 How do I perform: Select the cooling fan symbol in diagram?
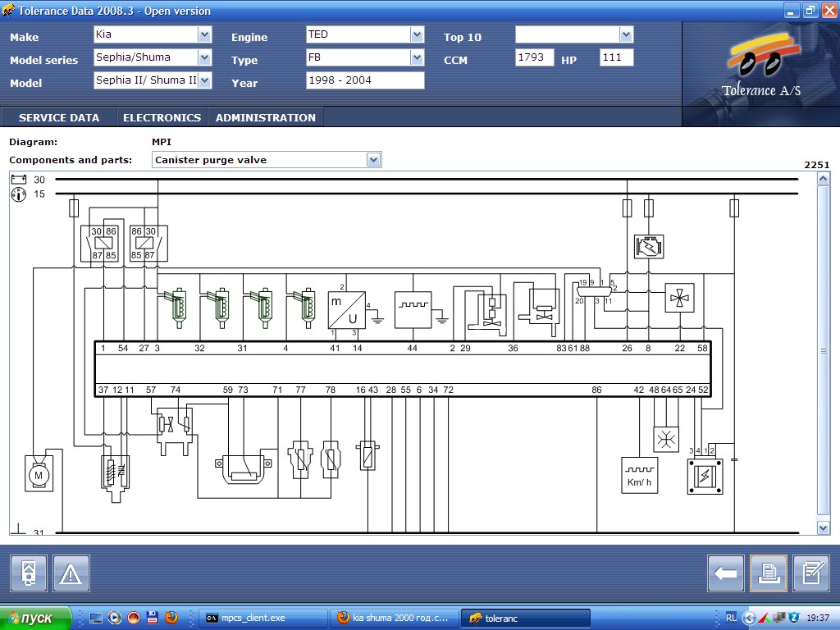point(680,299)
